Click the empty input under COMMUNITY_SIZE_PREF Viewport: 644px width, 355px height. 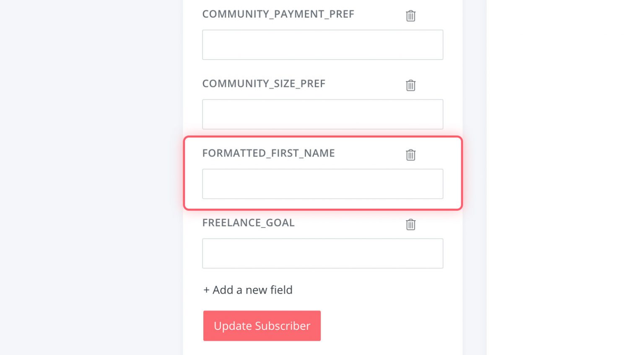click(323, 114)
